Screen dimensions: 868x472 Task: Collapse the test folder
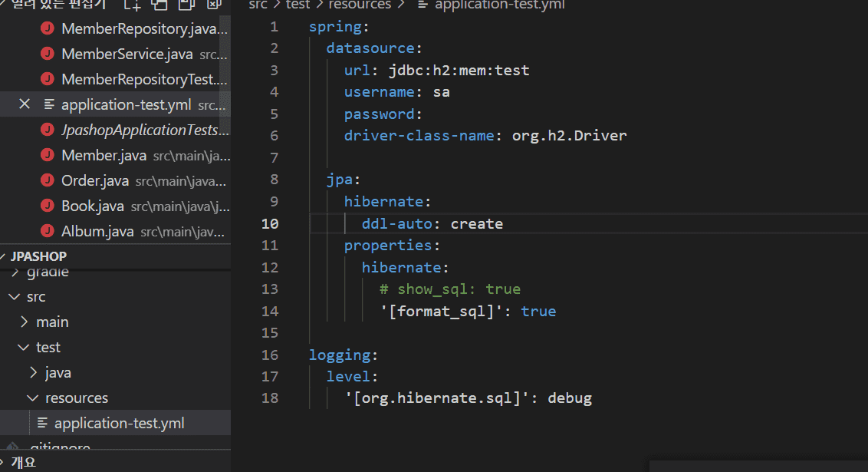point(24,348)
